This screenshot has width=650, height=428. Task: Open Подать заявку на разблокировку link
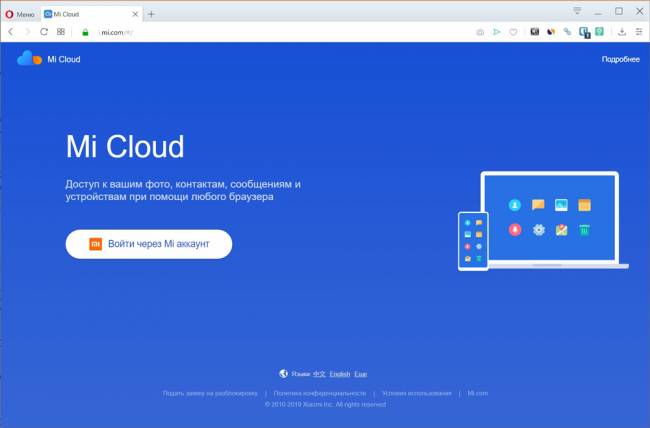pos(210,393)
